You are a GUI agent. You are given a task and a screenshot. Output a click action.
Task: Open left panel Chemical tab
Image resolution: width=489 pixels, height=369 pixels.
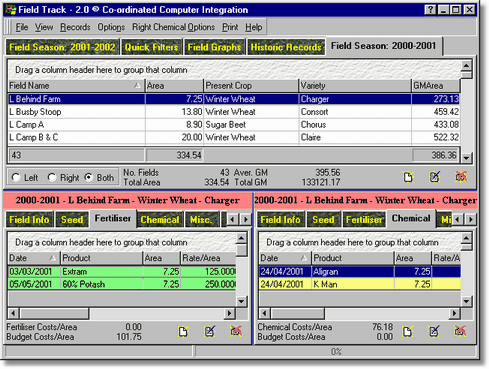pyautogui.click(x=160, y=219)
